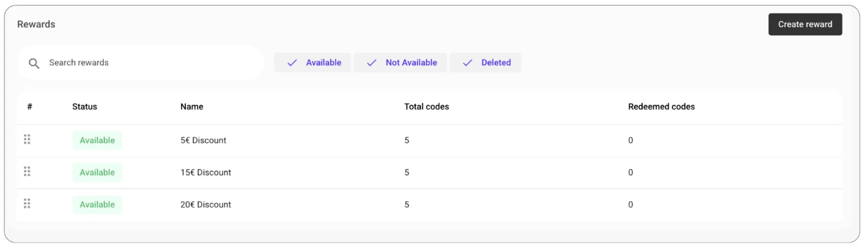The image size is (868, 252).
Task: Click drag handle for 15€ Discount row
Action: 27,172
